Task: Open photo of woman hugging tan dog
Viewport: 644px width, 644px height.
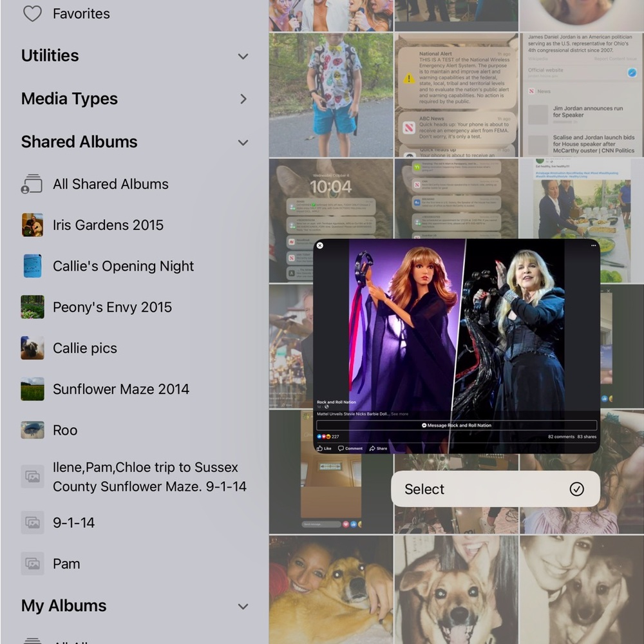Action: tap(331, 589)
